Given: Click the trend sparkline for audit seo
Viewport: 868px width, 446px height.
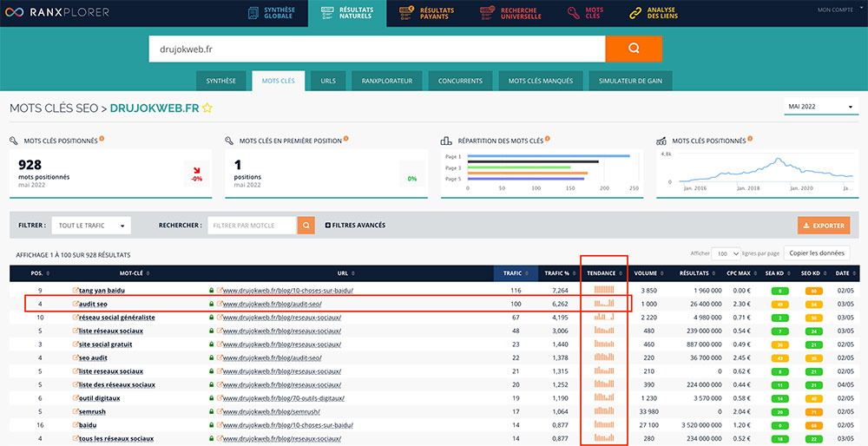Looking at the screenshot, I should (x=604, y=303).
